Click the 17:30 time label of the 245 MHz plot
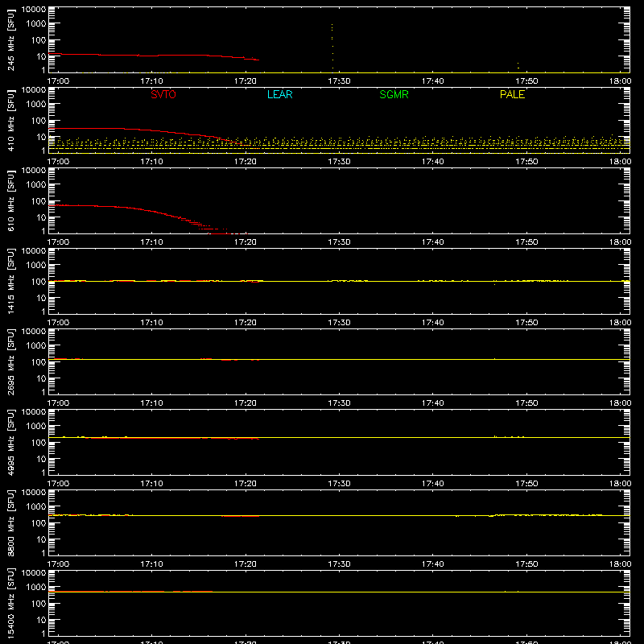The height and width of the screenshot is (644, 644). coord(339,81)
